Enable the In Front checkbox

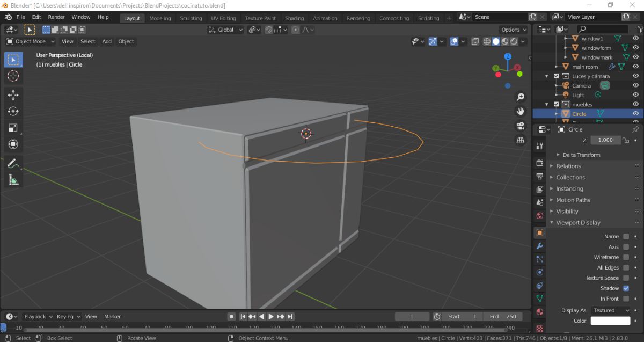pos(626,299)
